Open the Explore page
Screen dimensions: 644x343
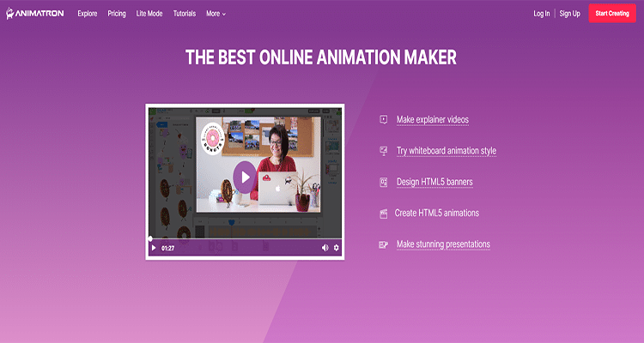click(x=88, y=14)
